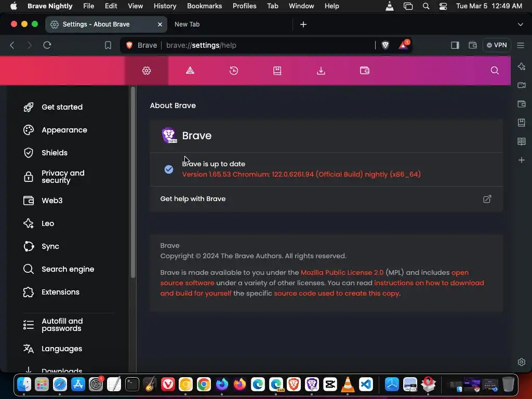Reload the settings page
Viewport: 532px width, 399px height.
47,45
